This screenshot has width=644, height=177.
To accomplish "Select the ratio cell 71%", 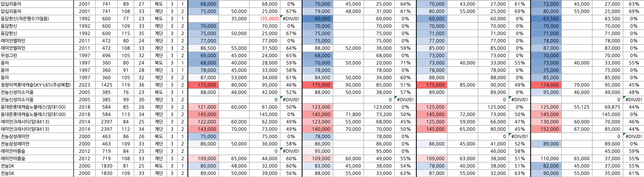I will coord(405,63).
